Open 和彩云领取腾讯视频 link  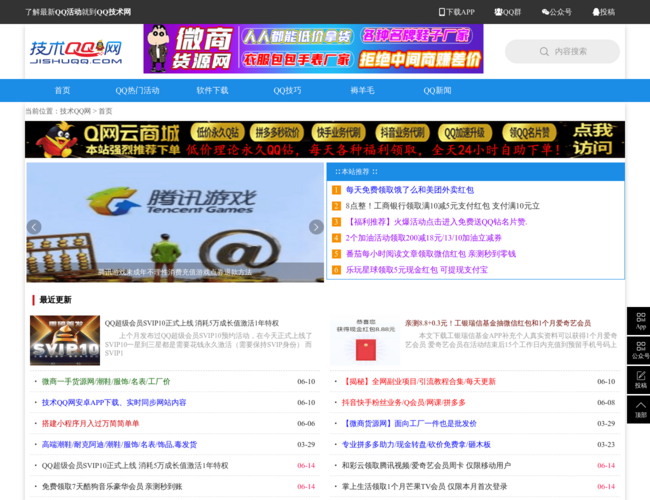tap(426, 466)
